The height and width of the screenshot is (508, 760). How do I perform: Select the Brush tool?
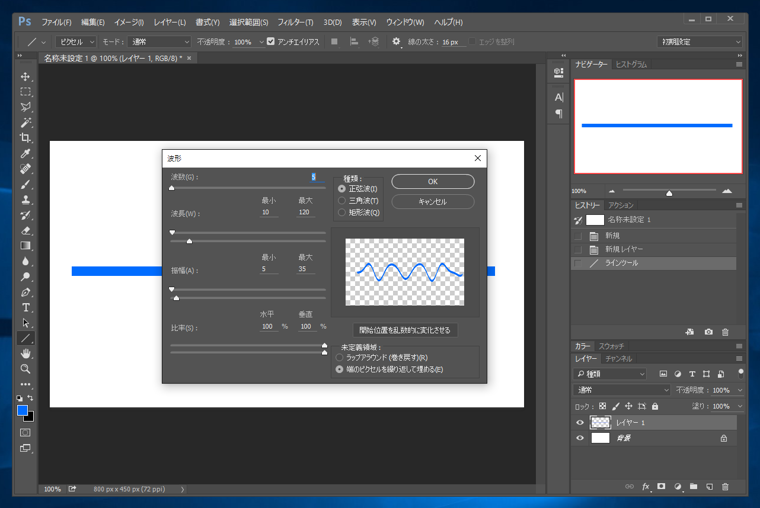pos(26,185)
